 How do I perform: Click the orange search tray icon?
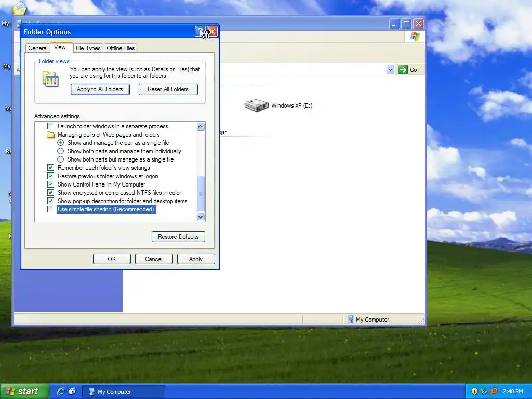click(494, 391)
